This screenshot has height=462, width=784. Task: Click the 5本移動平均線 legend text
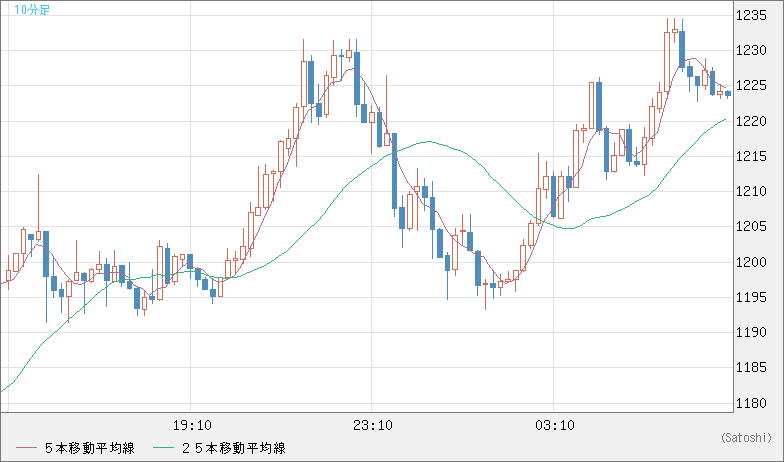pyautogui.click(x=90, y=448)
